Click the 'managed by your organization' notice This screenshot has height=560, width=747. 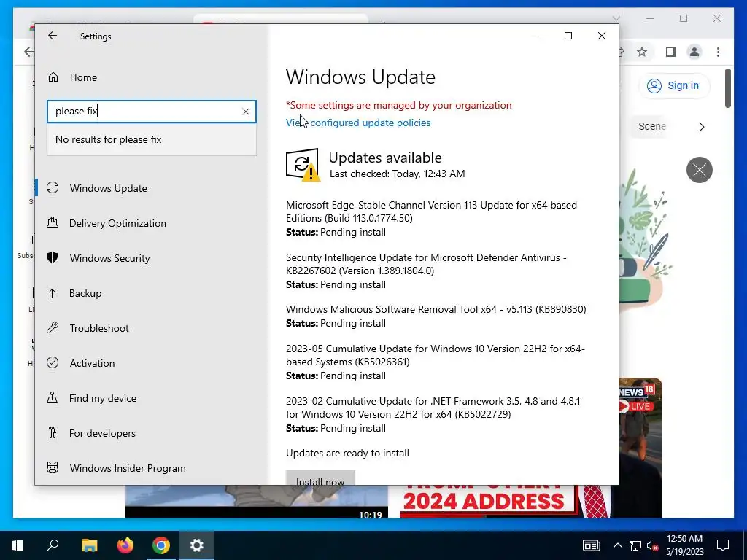[x=399, y=105]
